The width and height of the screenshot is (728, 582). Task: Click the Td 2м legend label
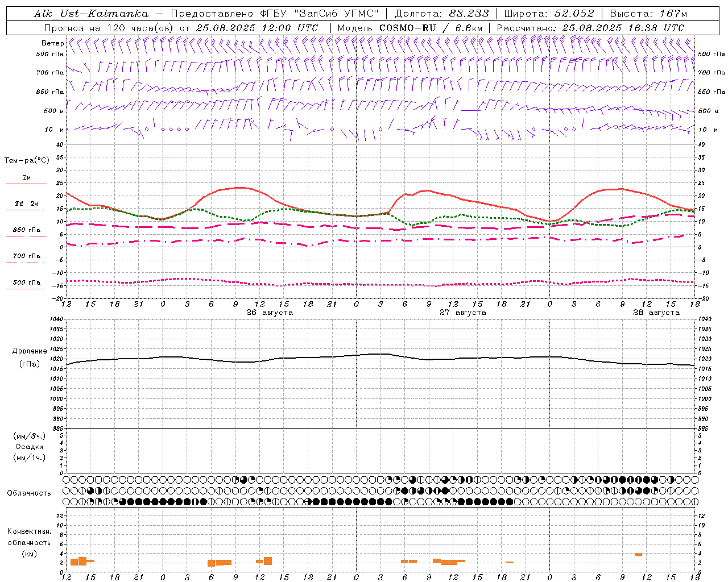27,203
